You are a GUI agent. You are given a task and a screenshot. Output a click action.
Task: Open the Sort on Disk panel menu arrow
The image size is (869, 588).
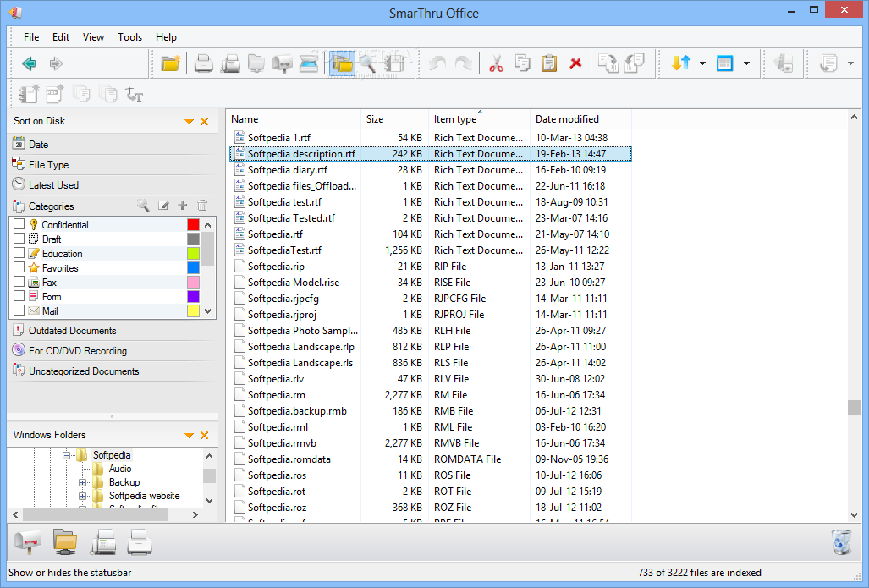(189, 121)
